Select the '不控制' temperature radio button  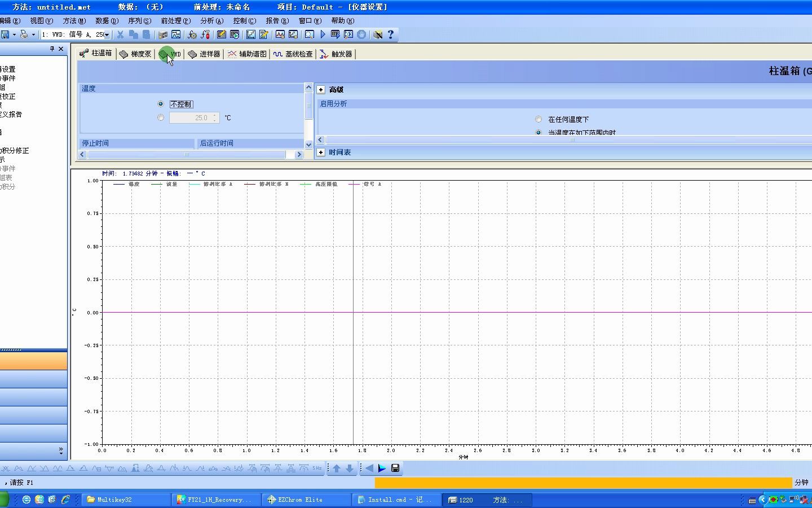point(161,104)
